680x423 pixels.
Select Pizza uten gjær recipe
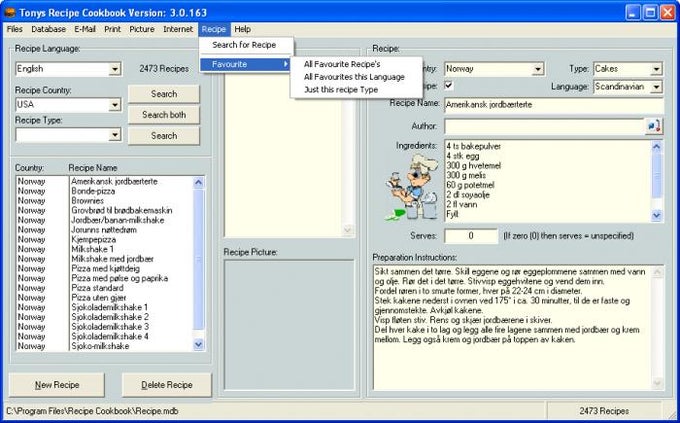tap(99, 298)
